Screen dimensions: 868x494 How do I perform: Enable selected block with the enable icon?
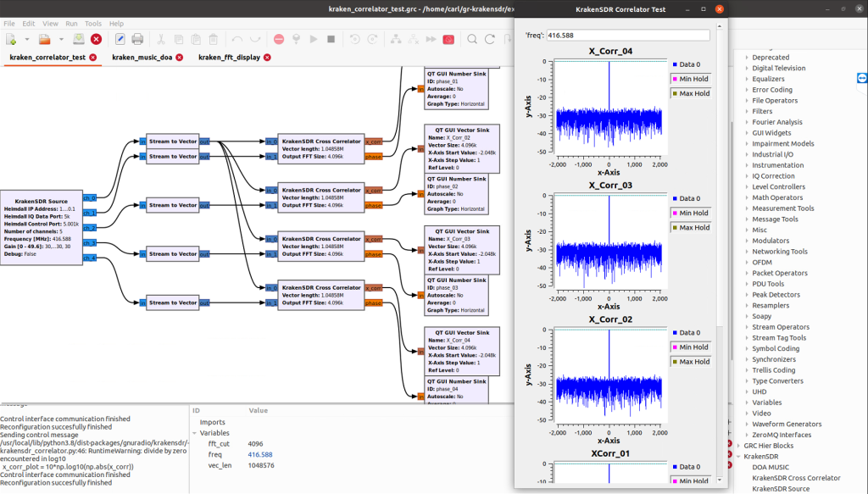point(396,39)
